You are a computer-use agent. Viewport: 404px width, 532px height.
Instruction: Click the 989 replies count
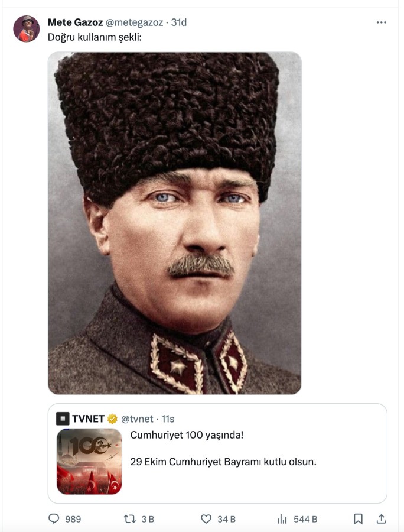click(73, 519)
